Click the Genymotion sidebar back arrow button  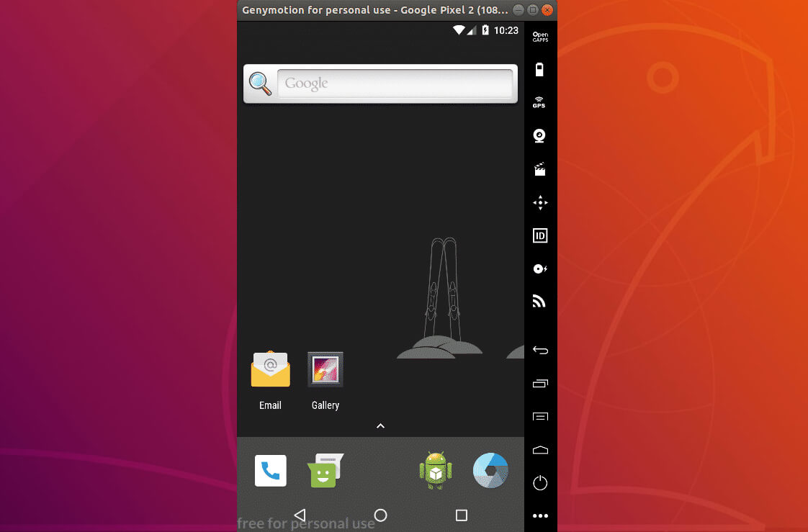coord(540,350)
